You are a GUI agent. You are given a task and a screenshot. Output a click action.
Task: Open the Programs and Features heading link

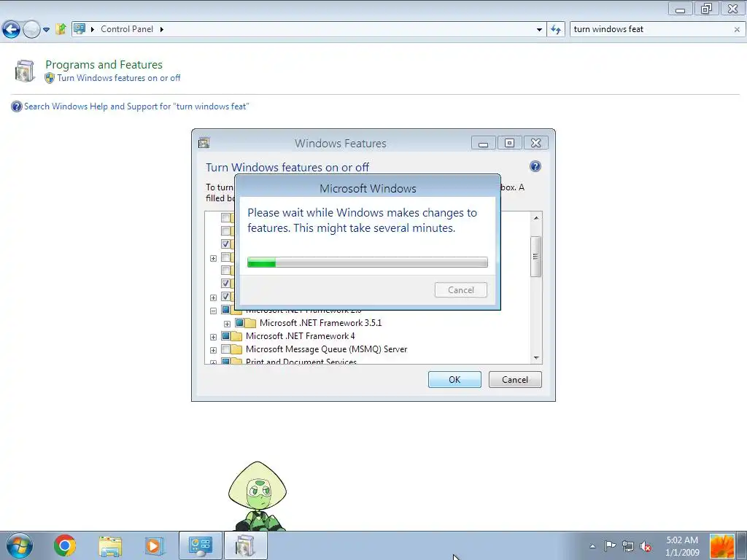point(104,64)
